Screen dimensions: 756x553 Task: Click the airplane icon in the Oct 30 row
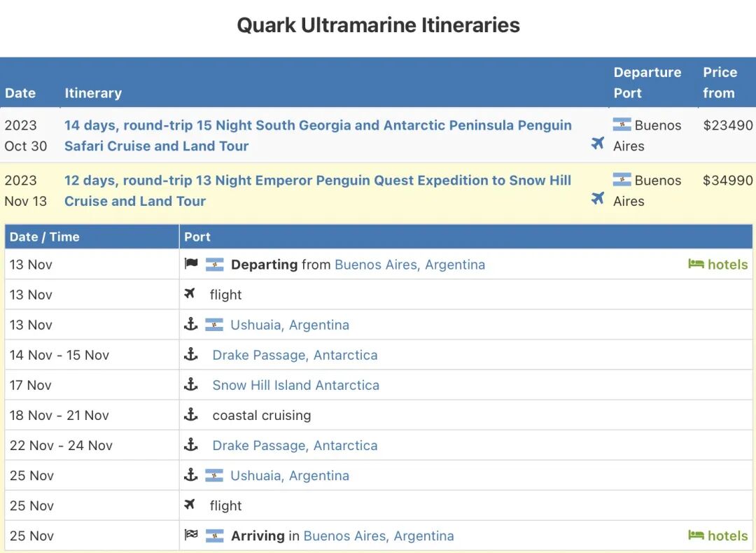(597, 143)
